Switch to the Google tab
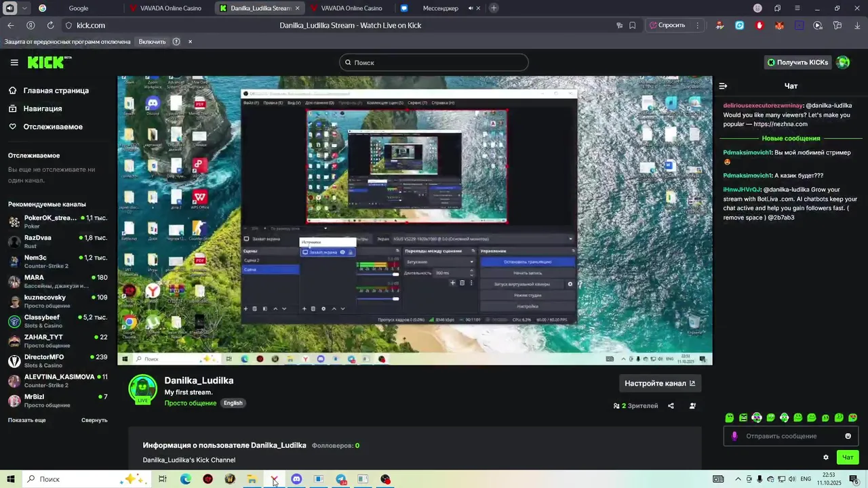This screenshot has width=868, height=488. pos(78,8)
